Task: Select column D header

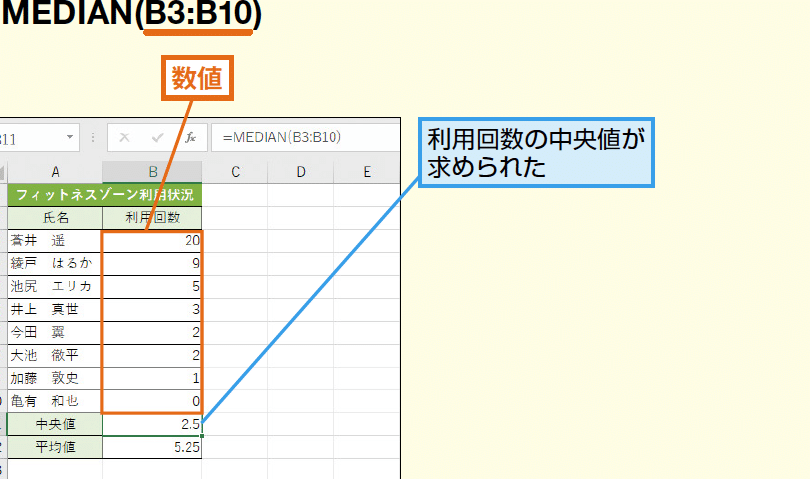Action: coord(301,172)
